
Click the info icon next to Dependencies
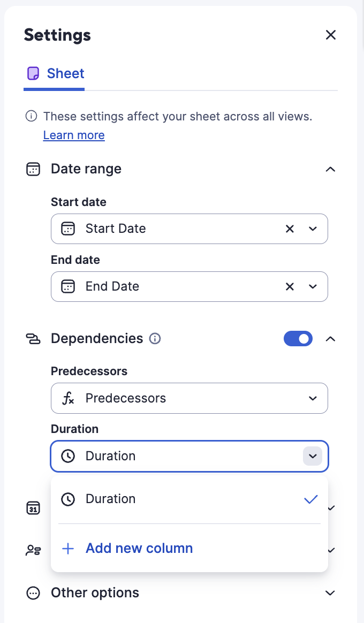(x=155, y=338)
